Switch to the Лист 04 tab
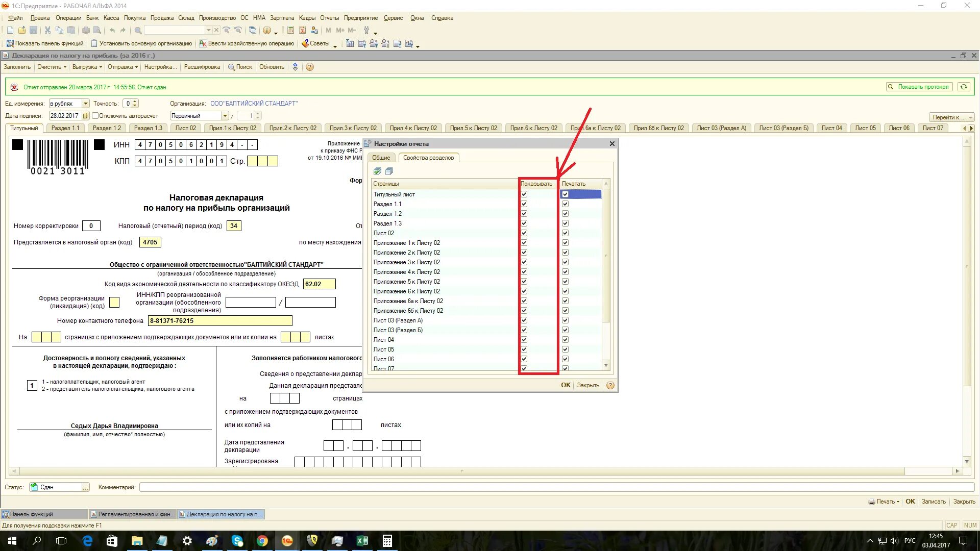Screen dimensions: 980x551 coord(831,128)
